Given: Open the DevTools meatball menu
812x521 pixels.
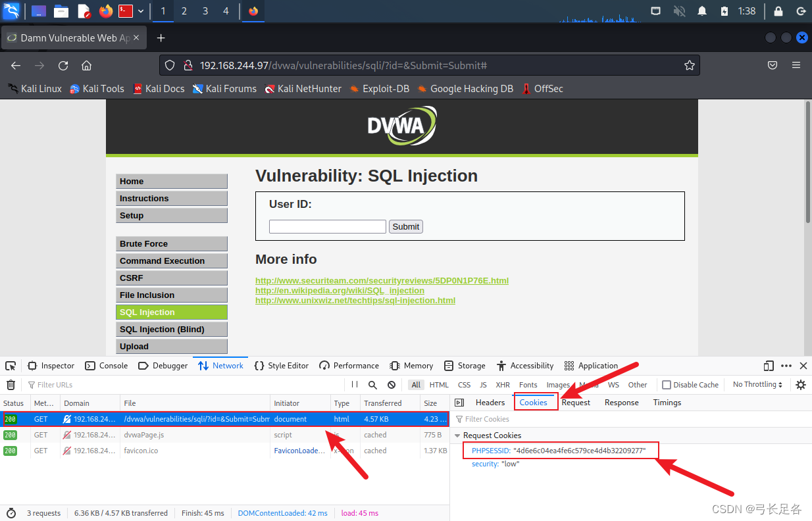Looking at the screenshot, I should pos(786,366).
